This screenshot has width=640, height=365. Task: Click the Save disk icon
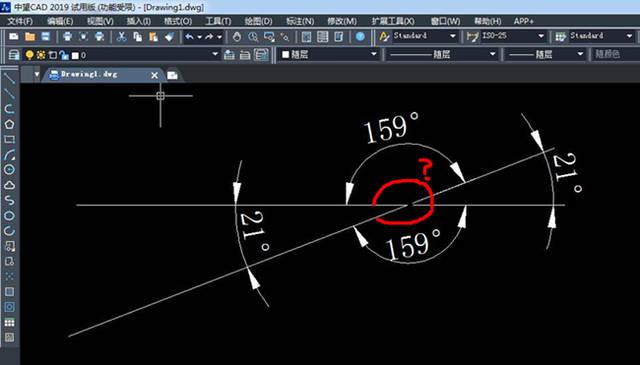coord(45,37)
